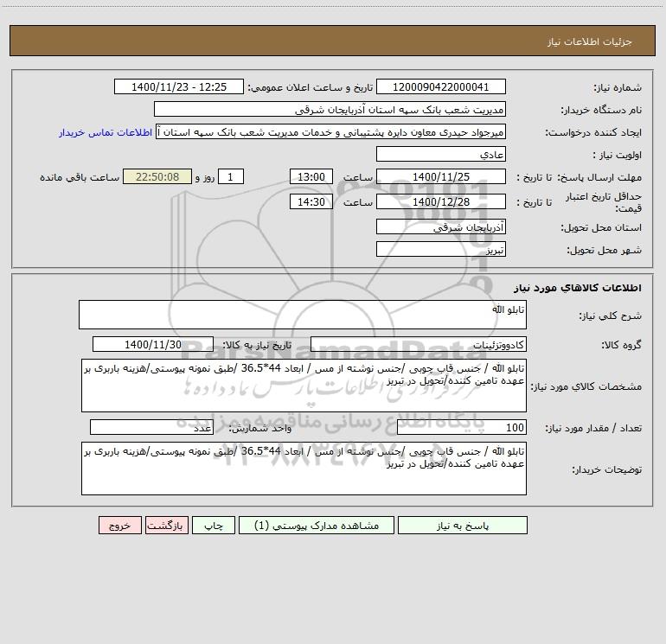
Task: Click the countdown timer 22:50:08
Action: click(157, 176)
